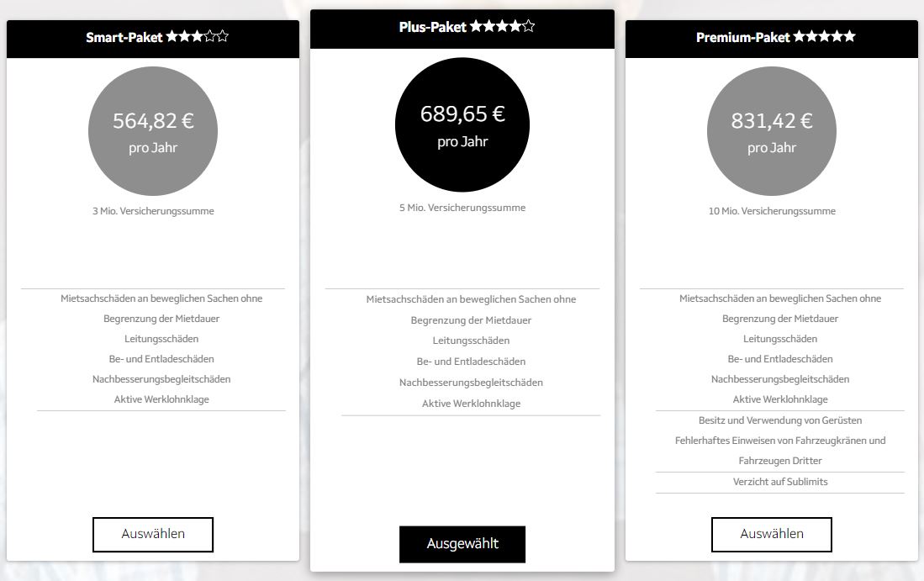This screenshot has width=924, height=581.
Task: Click Leitungsschäden in the Smart-Paket list
Action: 161,339
